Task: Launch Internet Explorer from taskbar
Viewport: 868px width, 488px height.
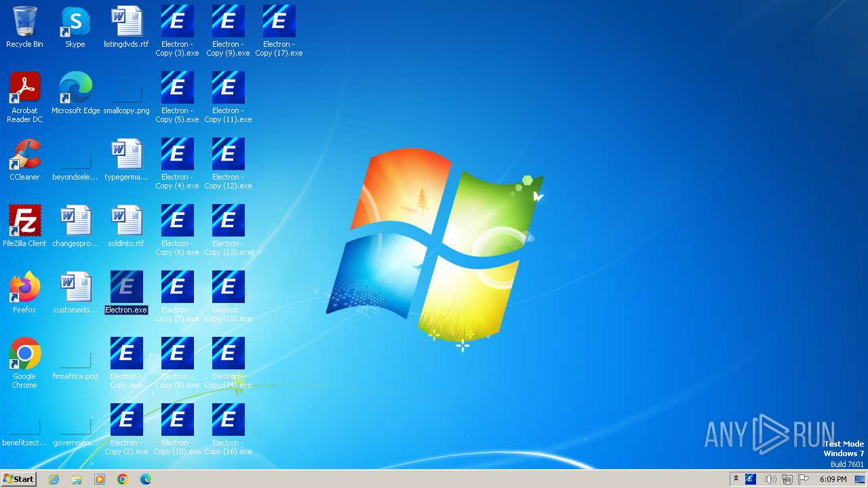Action: coord(54,479)
